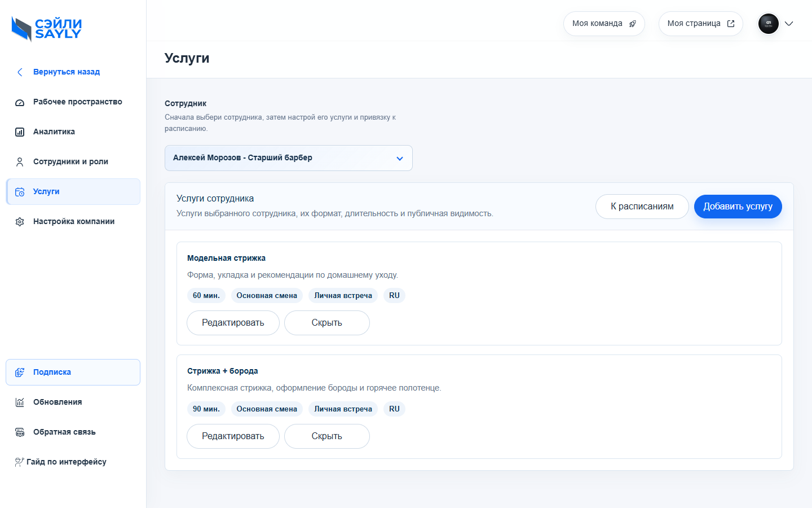Hide the Стрижка + борода service
The width and height of the screenshot is (812, 508).
tap(327, 436)
